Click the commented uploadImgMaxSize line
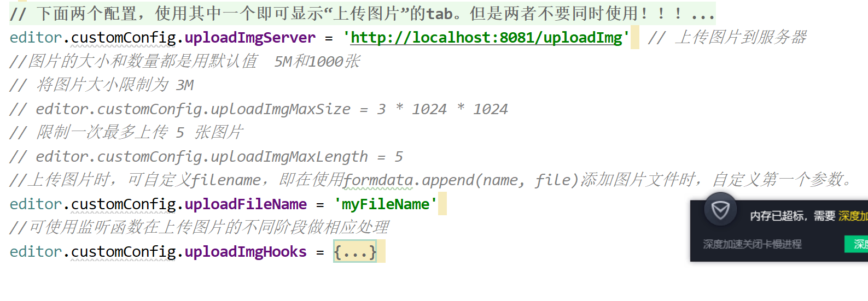The width and height of the screenshot is (868, 301). coord(259,109)
